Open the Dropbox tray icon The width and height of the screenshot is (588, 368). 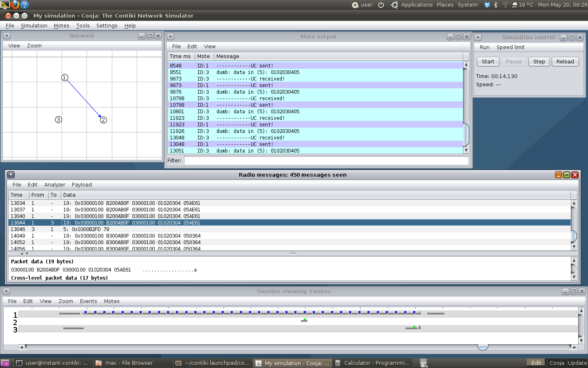[487, 5]
